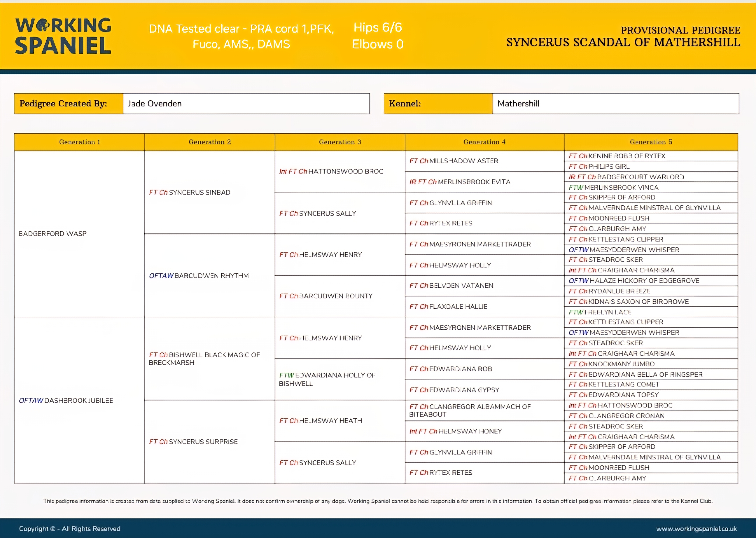Select FT Ch FLAXDALE HALLIE

tap(448, 307)
